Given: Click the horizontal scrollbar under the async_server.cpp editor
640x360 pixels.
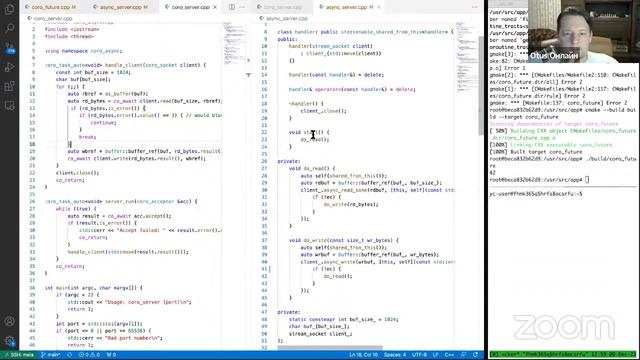Looking at the screenshot, I should [330, 348].
